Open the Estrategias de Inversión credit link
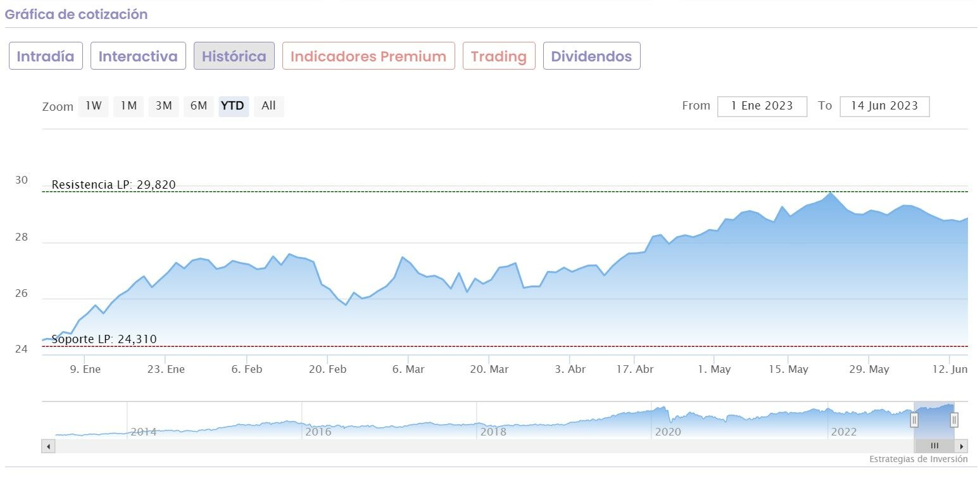Viewport: 980px width, 483px height. coord(918,460)
